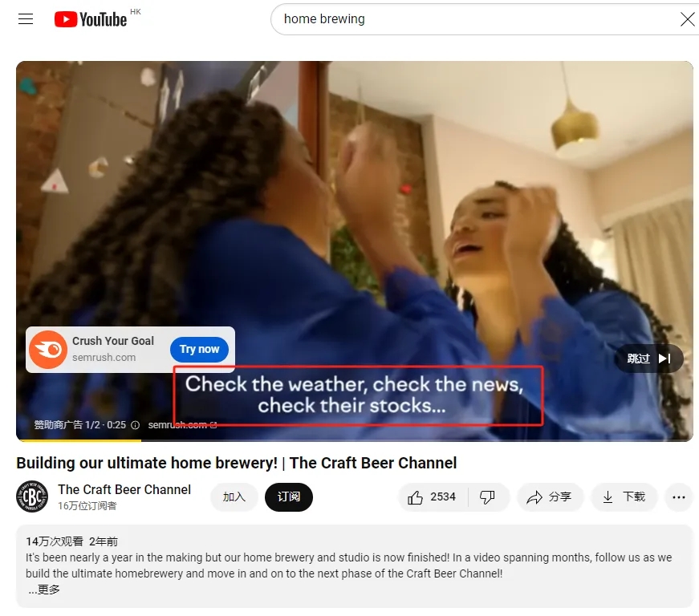Click the ad info circle icon
This screenshot has width=699, height=616.
136,425
